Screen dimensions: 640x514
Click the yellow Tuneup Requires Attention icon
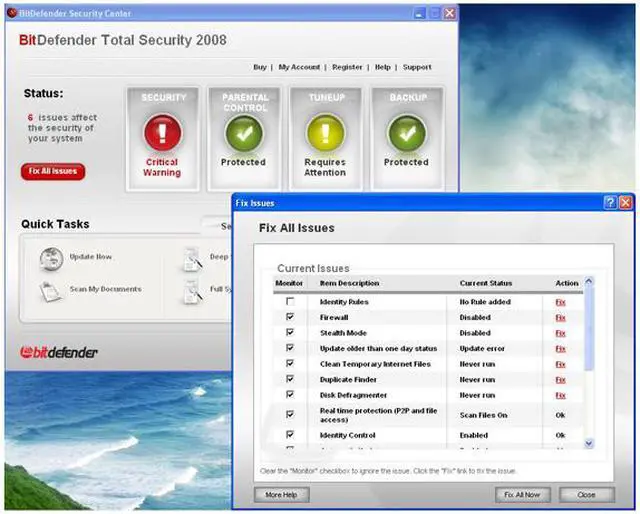324,130
